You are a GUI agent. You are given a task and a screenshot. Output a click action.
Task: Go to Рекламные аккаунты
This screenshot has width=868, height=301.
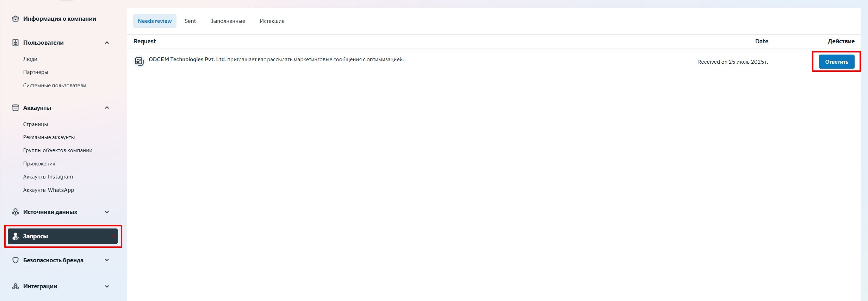(49, 137)
